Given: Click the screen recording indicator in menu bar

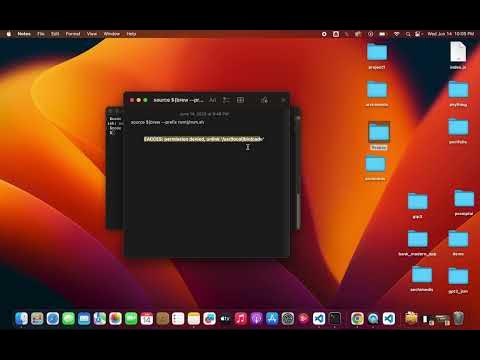Looking at the screenshot, I should 324,34.
